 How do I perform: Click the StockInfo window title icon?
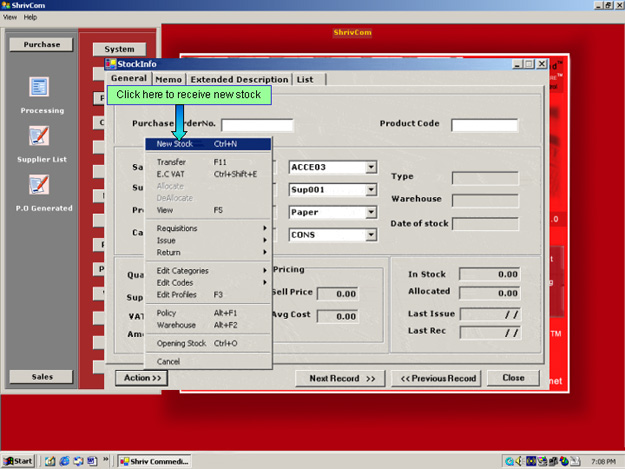111,64
